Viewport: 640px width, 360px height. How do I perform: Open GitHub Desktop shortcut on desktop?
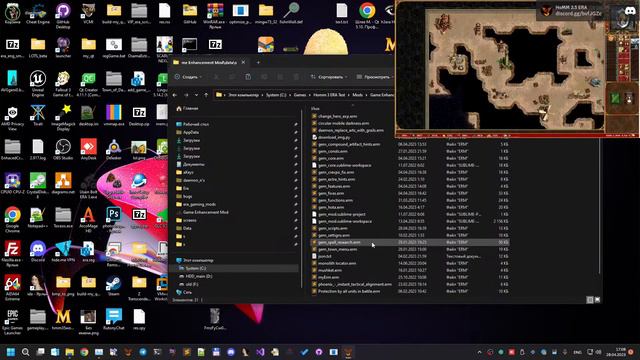click(63, 16)
